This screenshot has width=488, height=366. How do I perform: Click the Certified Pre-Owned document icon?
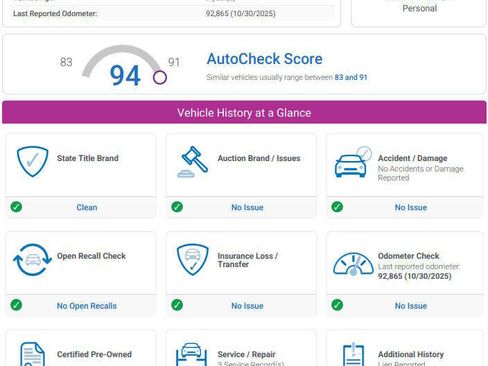[32, 354]
